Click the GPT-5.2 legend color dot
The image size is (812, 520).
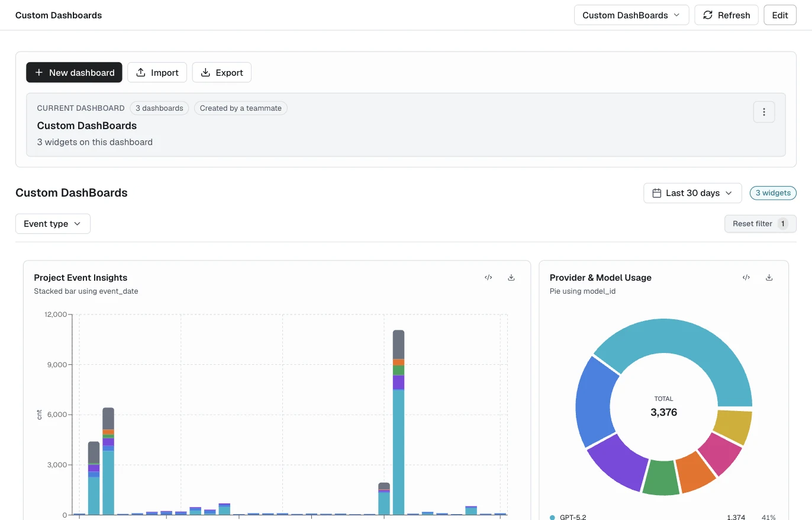pos(553,517)
